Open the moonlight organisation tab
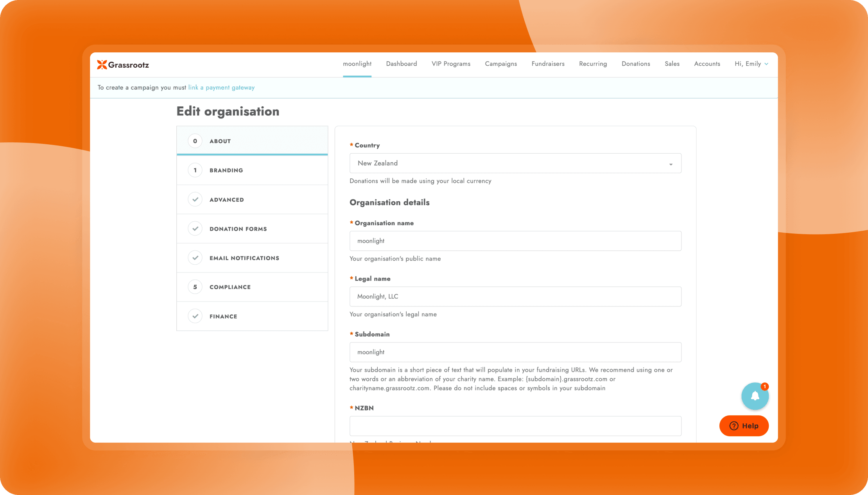 click(x=357, y=64)
